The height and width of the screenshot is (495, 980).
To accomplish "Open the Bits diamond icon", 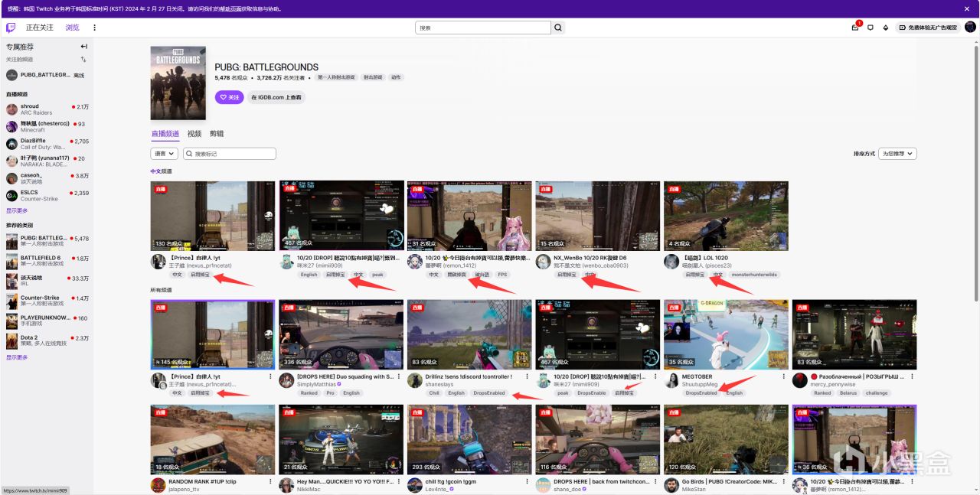I will tap(886, 28).
